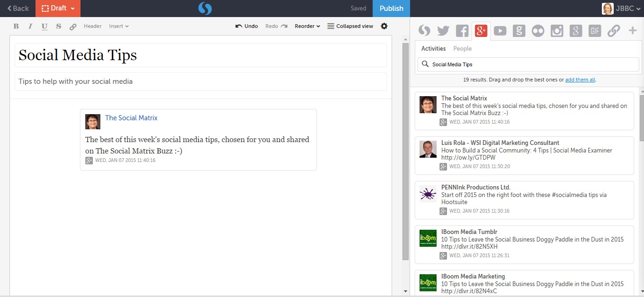Click the 'add them all' link
This screenshot has height=297, width=644.
click(580, 80)
